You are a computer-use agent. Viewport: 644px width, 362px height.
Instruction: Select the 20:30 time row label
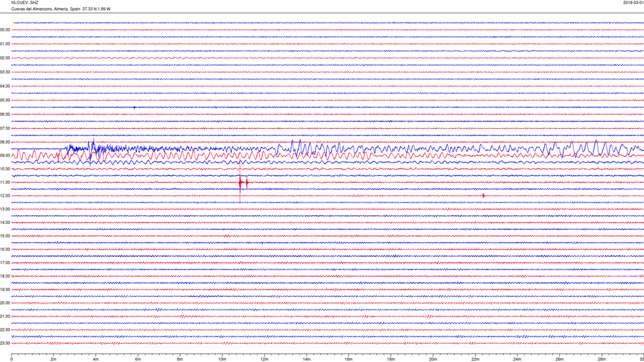[x=5, y=303]
